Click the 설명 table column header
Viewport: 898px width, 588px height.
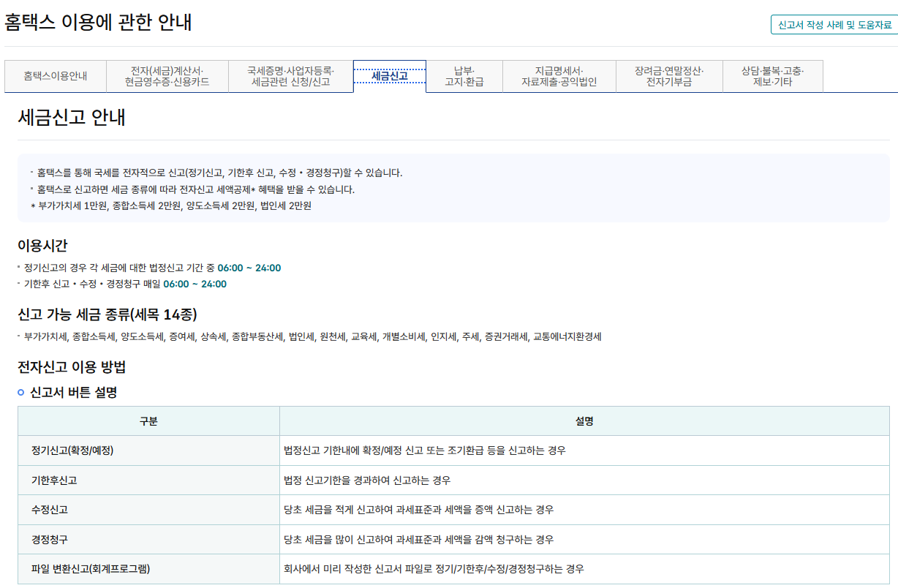[584, 421]
